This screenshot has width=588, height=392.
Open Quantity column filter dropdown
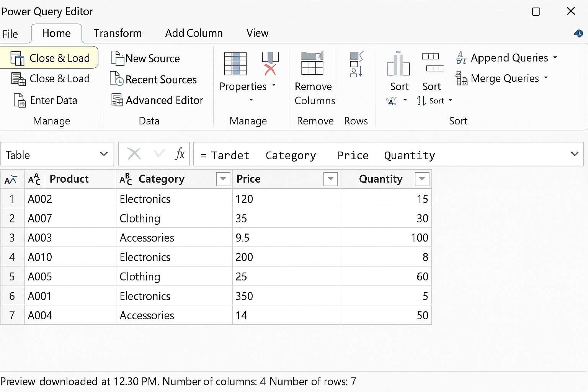422,179
